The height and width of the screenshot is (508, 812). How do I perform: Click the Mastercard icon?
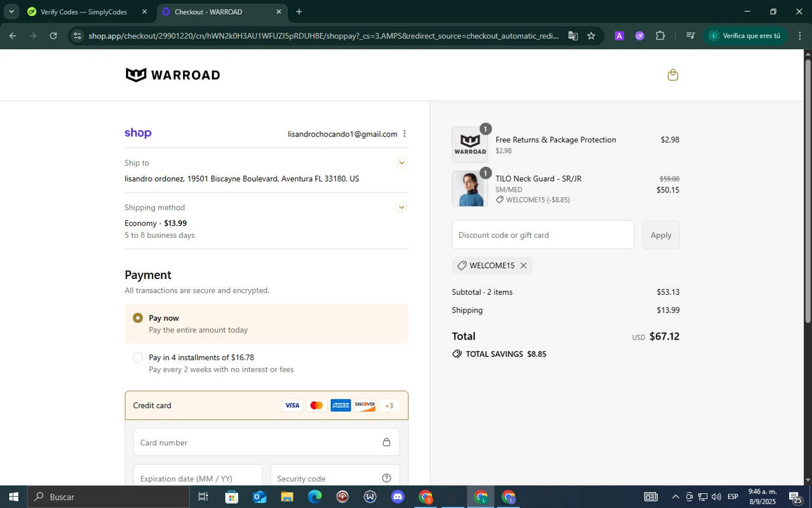tap(317, 406)
